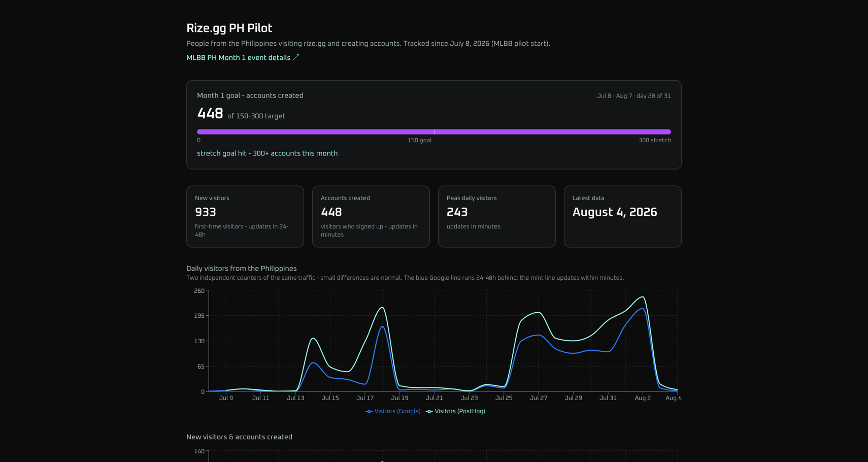
Task: Click 'first-time visitors - updates in 24-48h' note
Action: click(x=242, y=230)
